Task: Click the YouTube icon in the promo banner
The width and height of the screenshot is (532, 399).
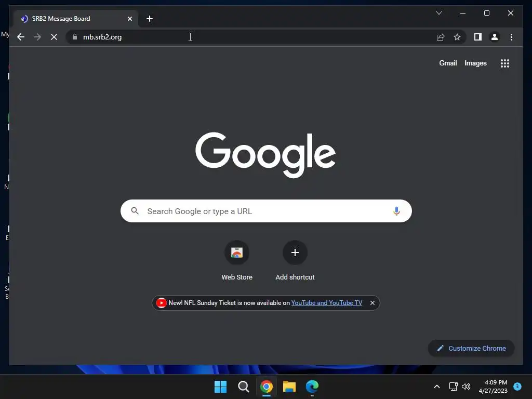Action: point(161,303)
